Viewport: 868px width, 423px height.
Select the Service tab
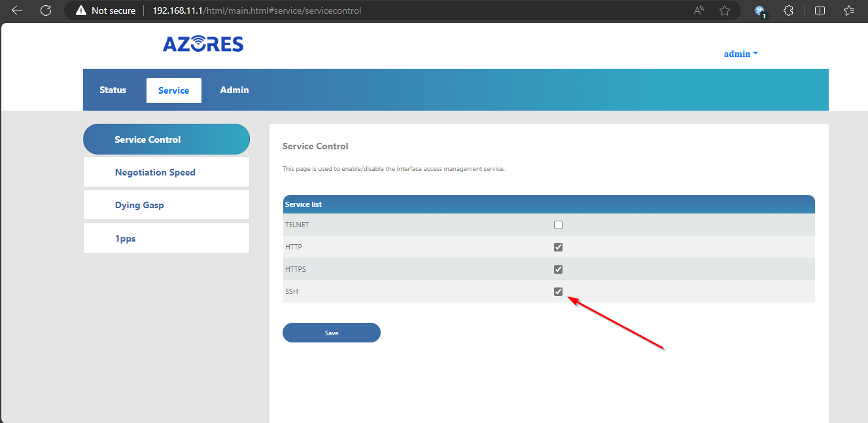[x=174, y=90]
